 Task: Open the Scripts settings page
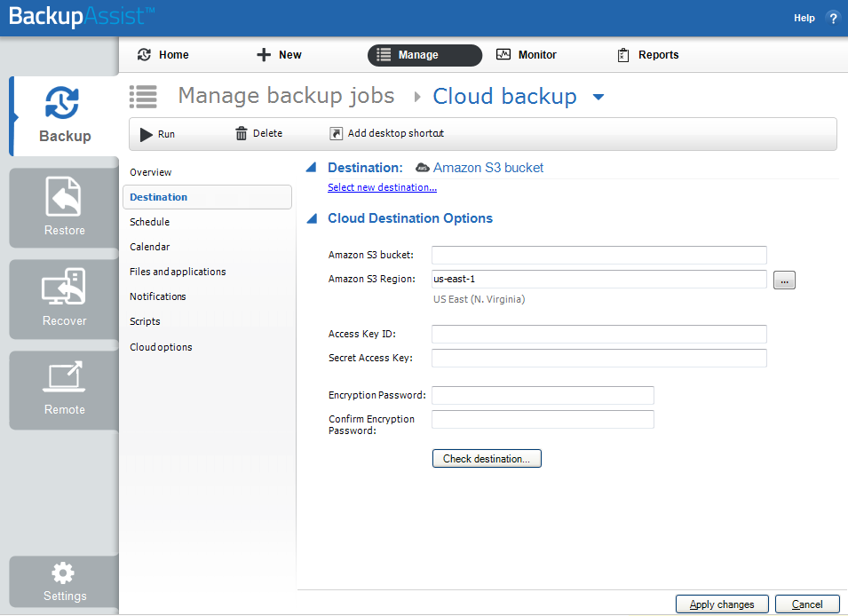click(x=145, y=322)
